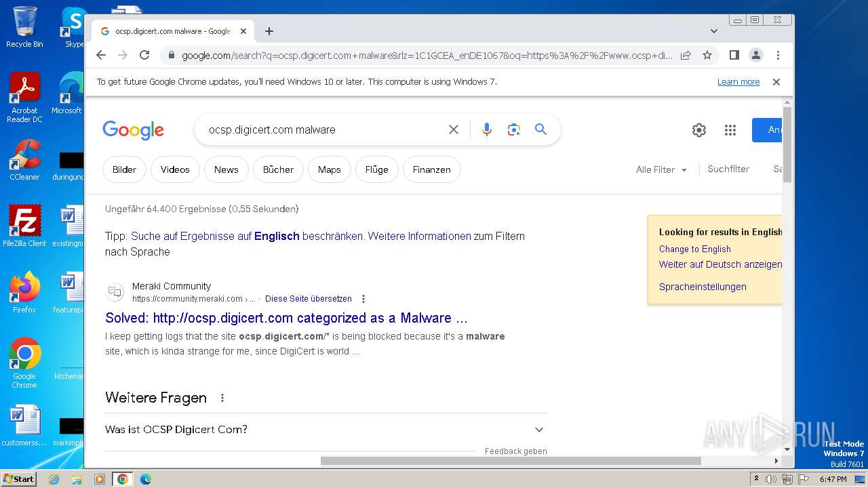Open the Chrome profile avatar menu

tap(755, 55)
